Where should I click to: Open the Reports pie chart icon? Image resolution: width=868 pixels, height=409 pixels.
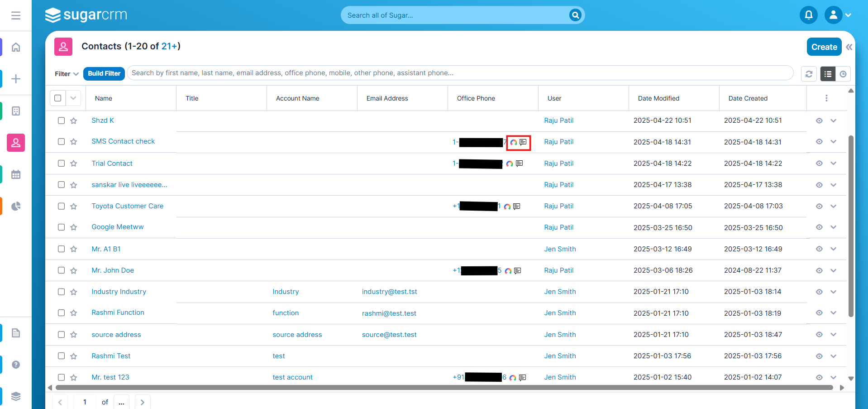[16, 206]
